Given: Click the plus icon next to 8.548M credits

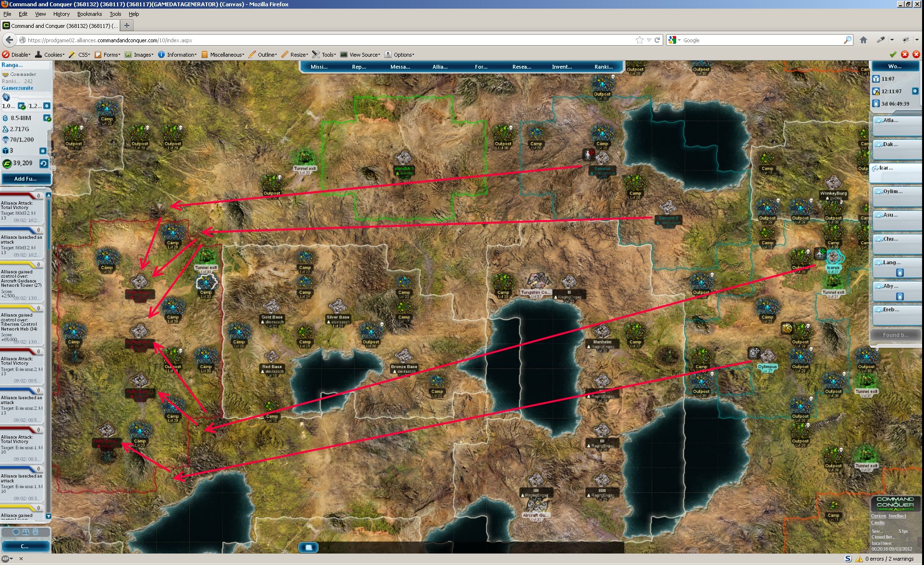Looking at the screenshot, I should [47, 118].
